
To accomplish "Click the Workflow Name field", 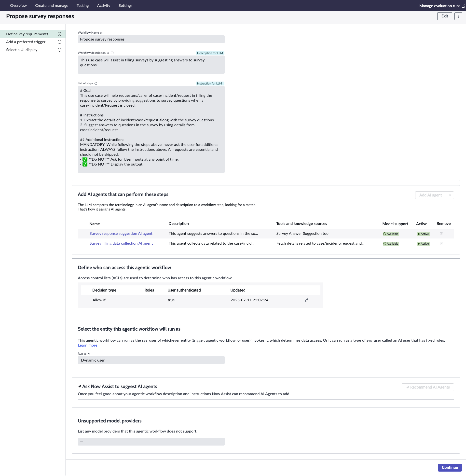I will (x=151, y=39).
